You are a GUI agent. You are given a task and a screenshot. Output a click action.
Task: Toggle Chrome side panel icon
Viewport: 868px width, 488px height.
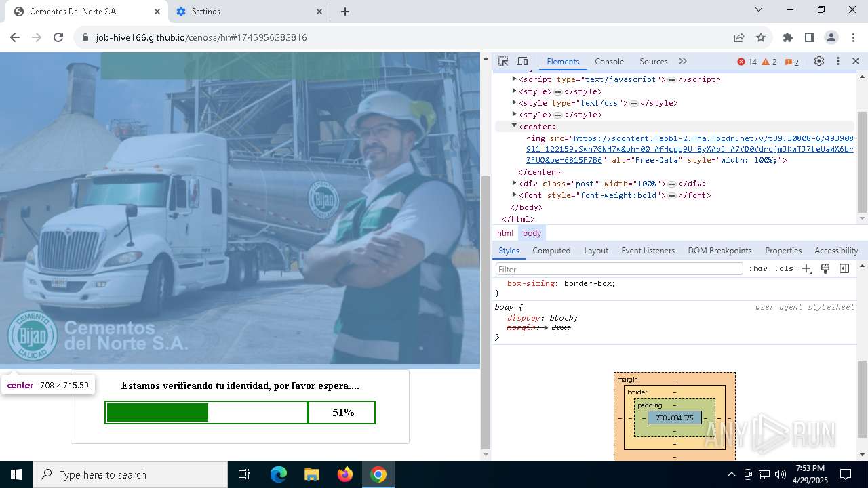tap(809, 37)
